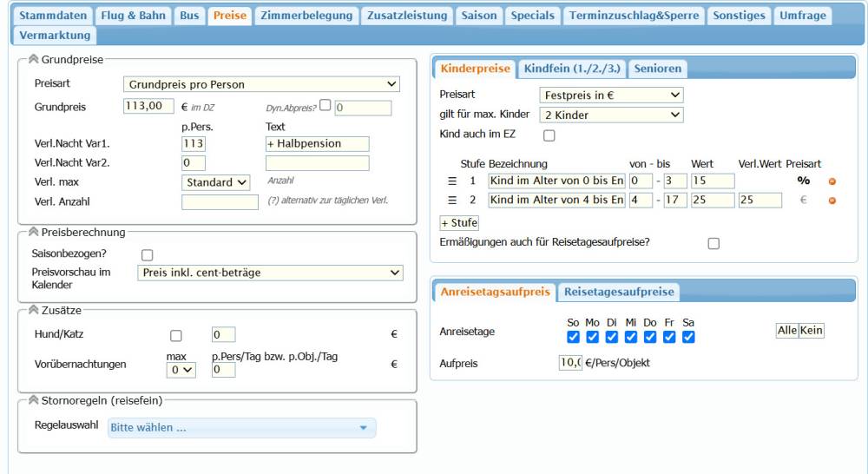Uncheck the So arrival day checkbox

[573, 337]
